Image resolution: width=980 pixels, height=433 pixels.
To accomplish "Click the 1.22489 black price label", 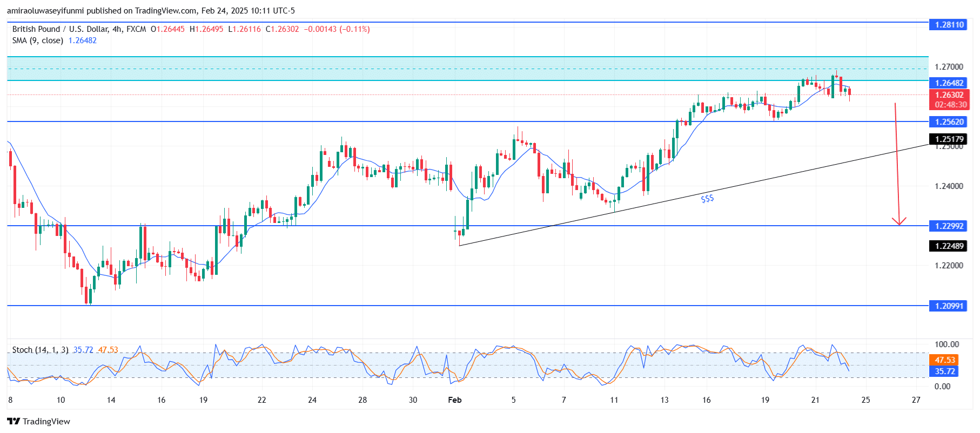I will coord(949,246).
